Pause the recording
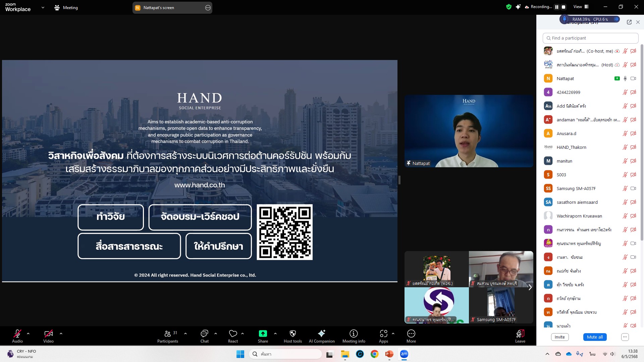The height and width of the screenshot is (362, 644). [x=557, y=7]
